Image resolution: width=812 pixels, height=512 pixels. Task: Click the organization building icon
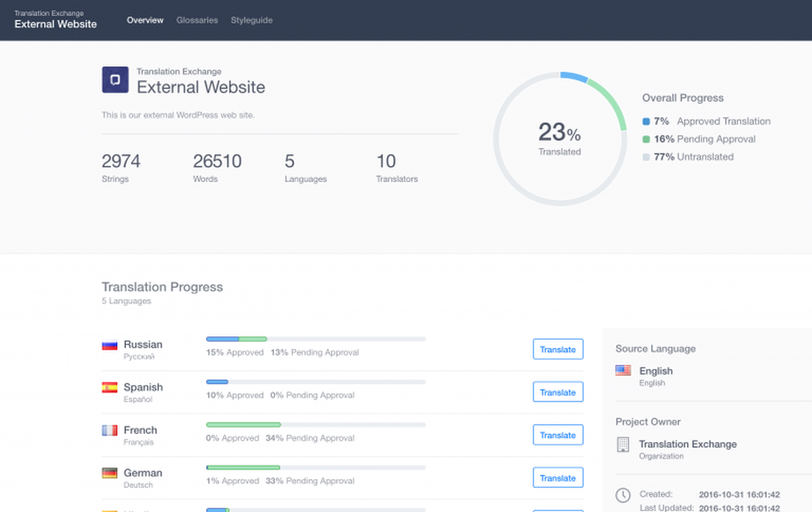[x=623, y=445]
